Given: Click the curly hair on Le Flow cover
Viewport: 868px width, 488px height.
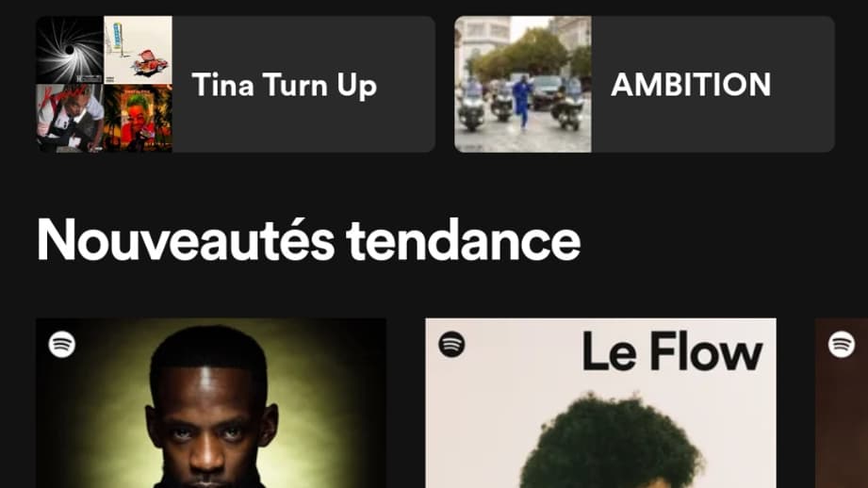Looking at the screenshot, I should (612, 443).
